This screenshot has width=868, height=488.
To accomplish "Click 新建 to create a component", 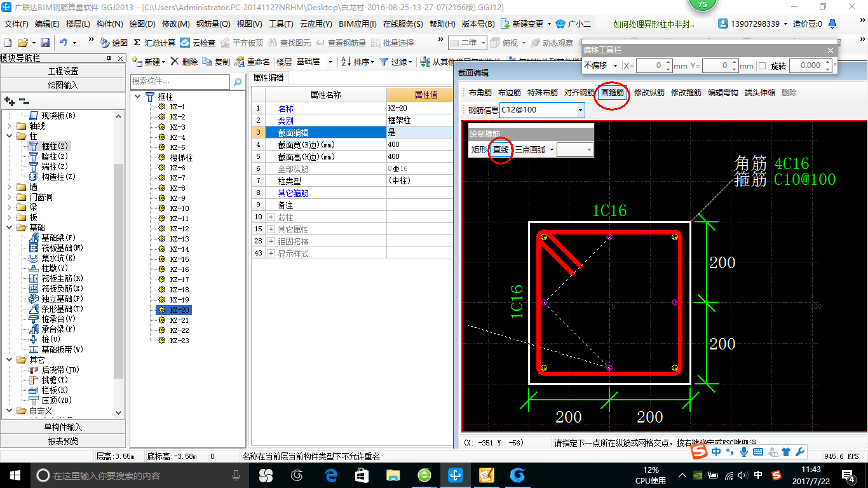I will (148, 62).
